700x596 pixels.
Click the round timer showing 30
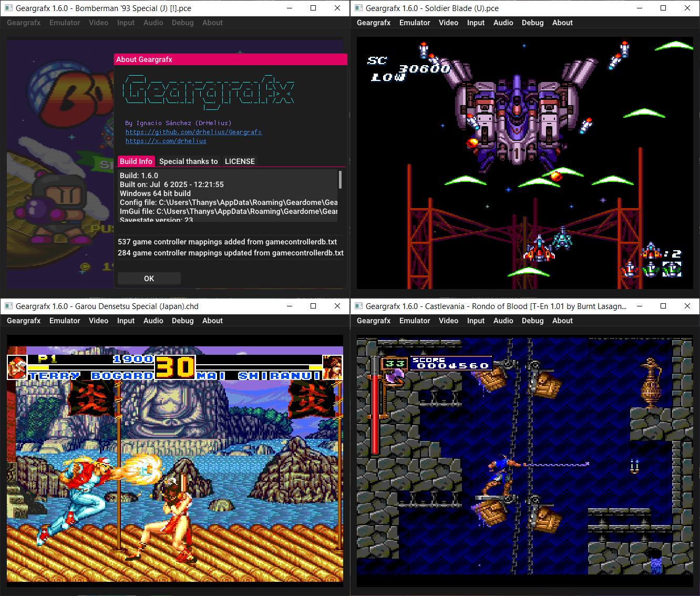coord(176,367)
